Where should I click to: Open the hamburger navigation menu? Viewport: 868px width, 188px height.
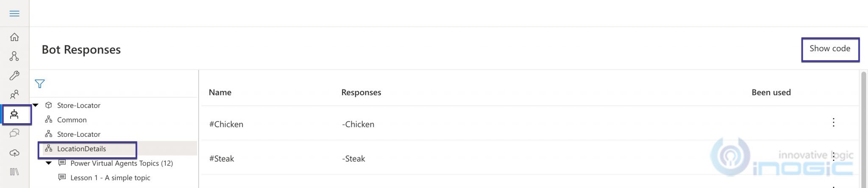click(14, 14)
